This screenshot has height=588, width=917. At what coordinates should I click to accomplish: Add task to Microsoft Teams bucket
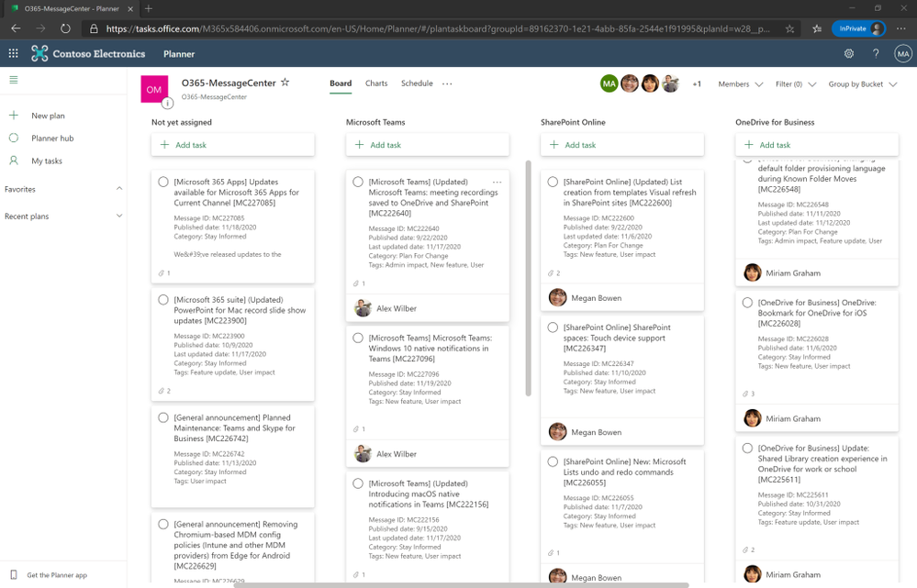(x=428, y=145)
